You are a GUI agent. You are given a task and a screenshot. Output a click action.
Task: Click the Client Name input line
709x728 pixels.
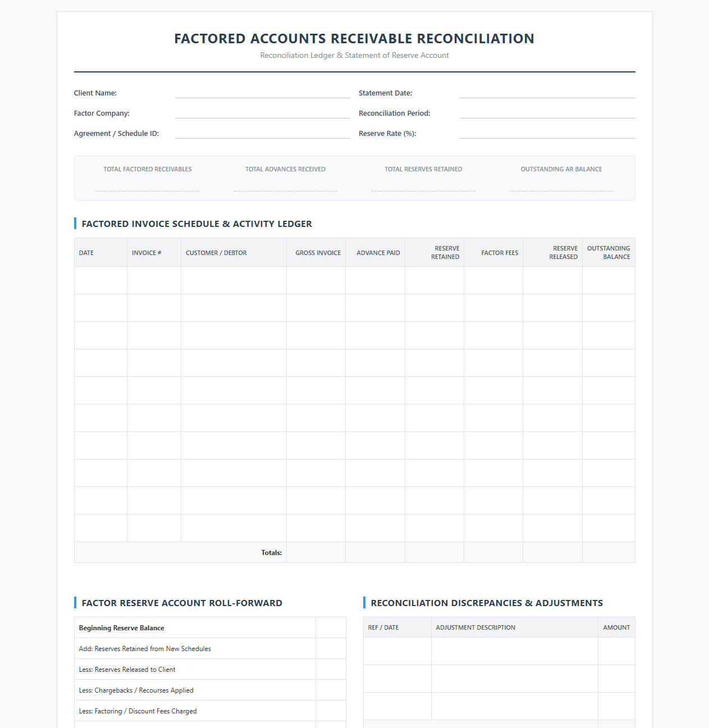[262, 93]
